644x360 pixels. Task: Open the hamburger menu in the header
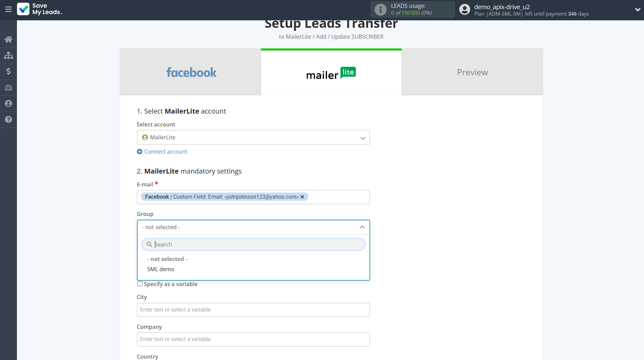[8, 9]
